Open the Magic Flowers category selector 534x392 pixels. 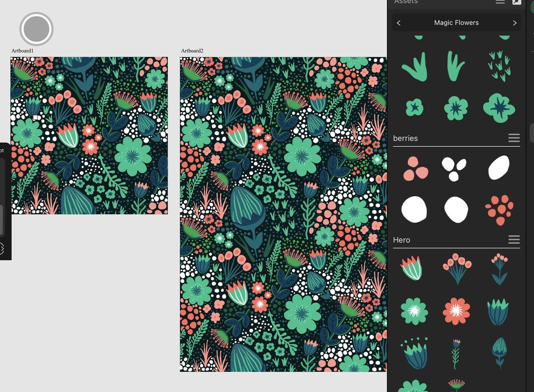[x=456, y=23]
